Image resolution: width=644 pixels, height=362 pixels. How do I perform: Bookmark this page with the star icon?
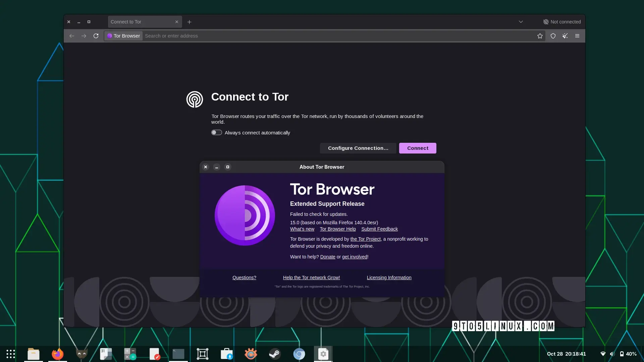click(x=540, y=36)
